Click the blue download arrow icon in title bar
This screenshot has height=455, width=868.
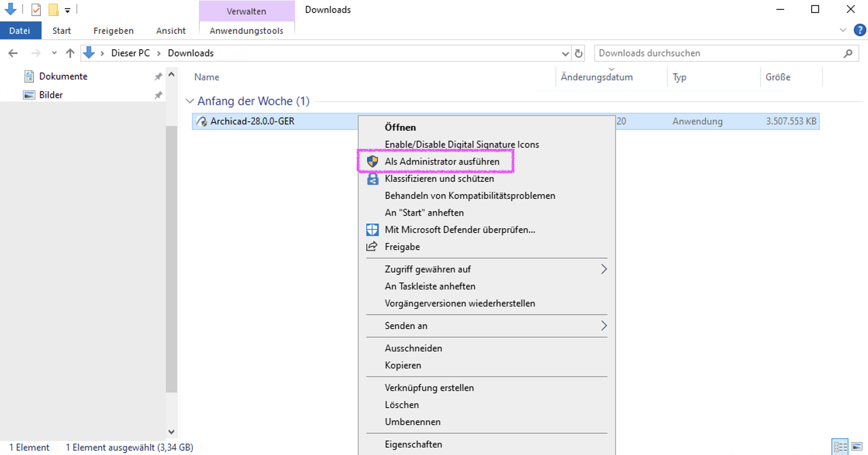(10, 9)
